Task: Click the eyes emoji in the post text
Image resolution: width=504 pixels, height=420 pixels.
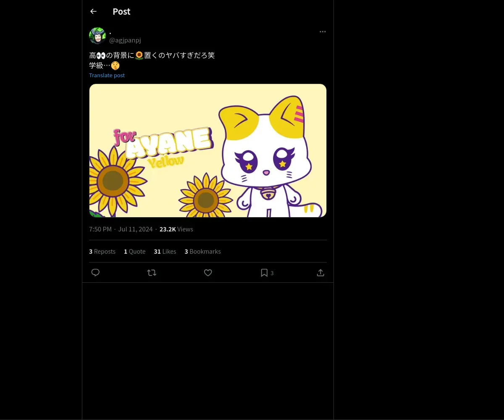Action: pyautogui.click(x=101, y=55)
